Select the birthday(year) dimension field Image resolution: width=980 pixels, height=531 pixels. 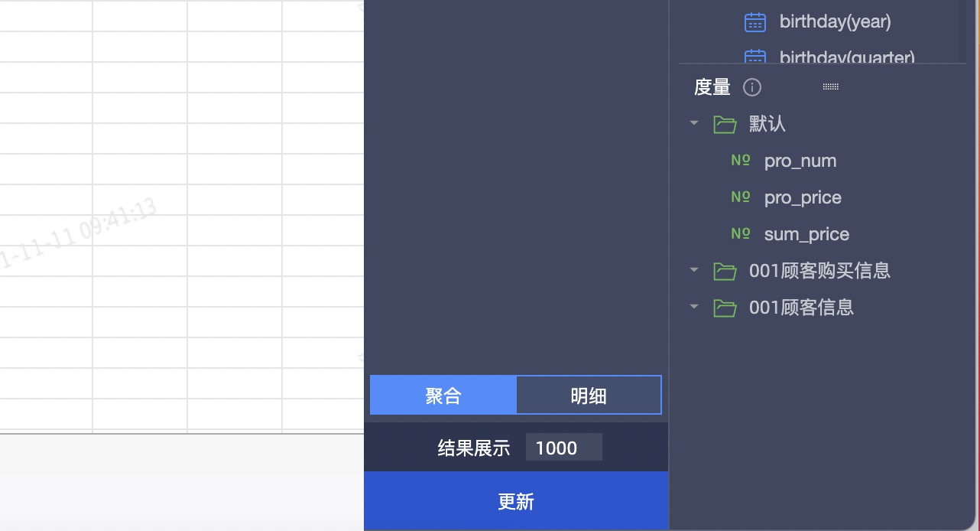click(835, 22)
